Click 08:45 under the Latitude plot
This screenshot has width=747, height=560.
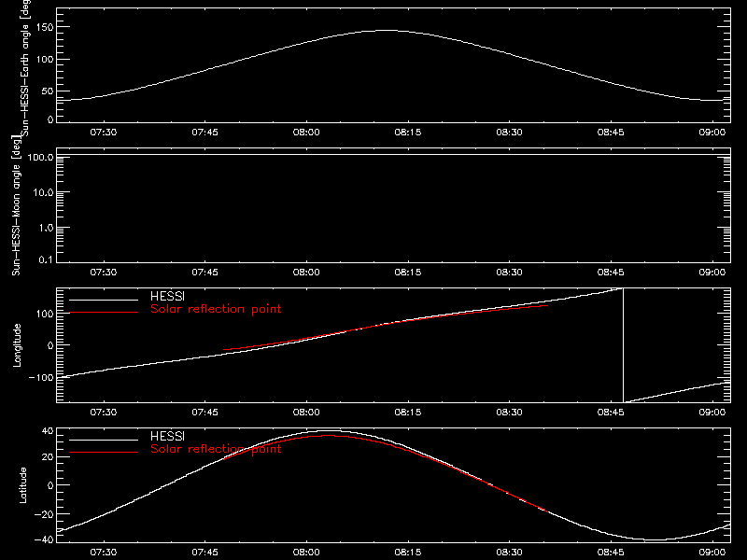[611, 553]
